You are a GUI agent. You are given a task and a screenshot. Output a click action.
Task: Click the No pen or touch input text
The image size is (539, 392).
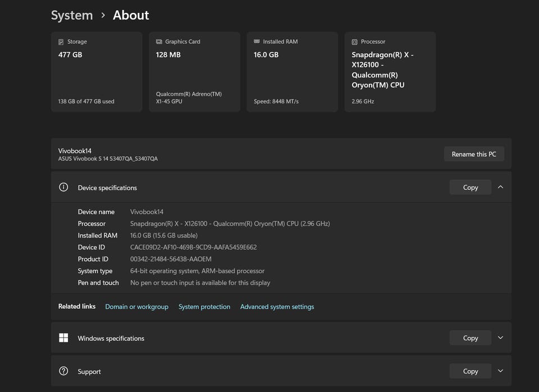pyautogui.click(x=200, y=282)
